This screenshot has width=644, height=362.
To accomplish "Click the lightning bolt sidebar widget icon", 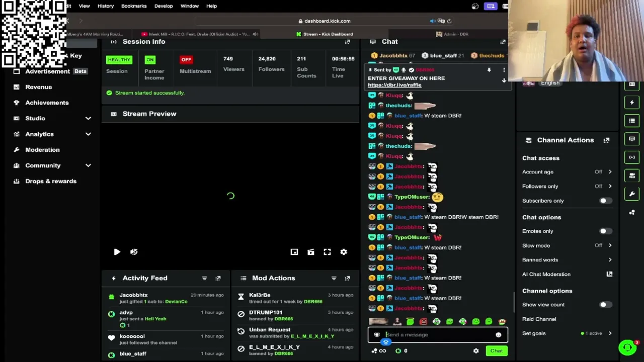I will pos(632,103).
